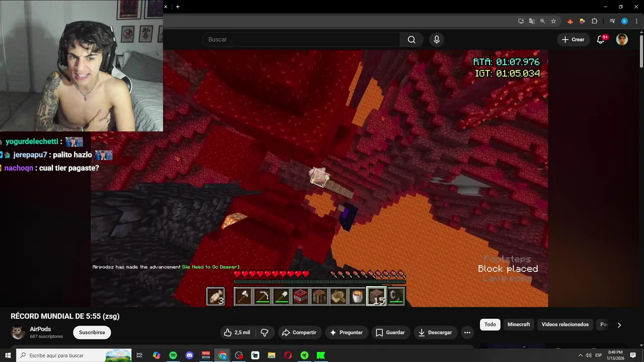Image resolution: width=644 pixels, height=362 pixels.
Task: Open the AirPods channel avatar
Action: (18, 332)
